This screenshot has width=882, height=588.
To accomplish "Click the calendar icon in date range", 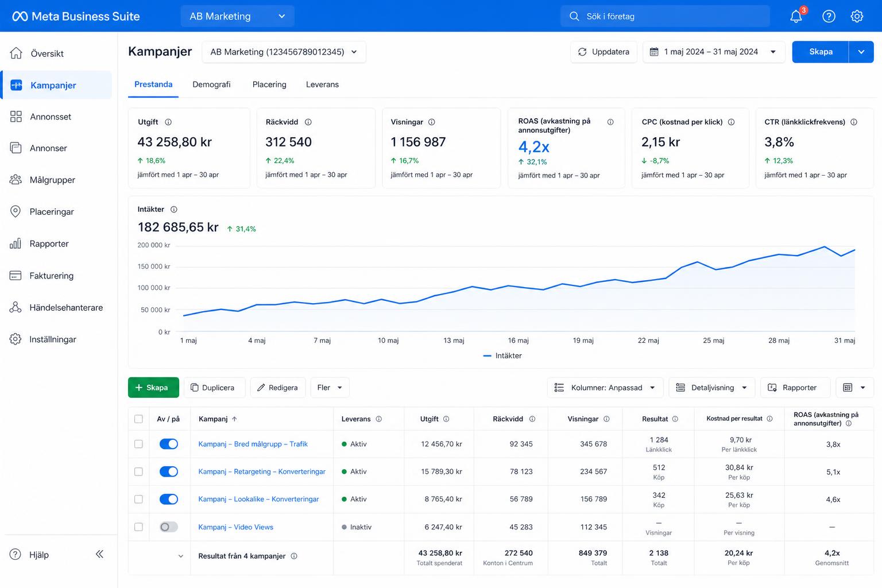I will point(654,52).
